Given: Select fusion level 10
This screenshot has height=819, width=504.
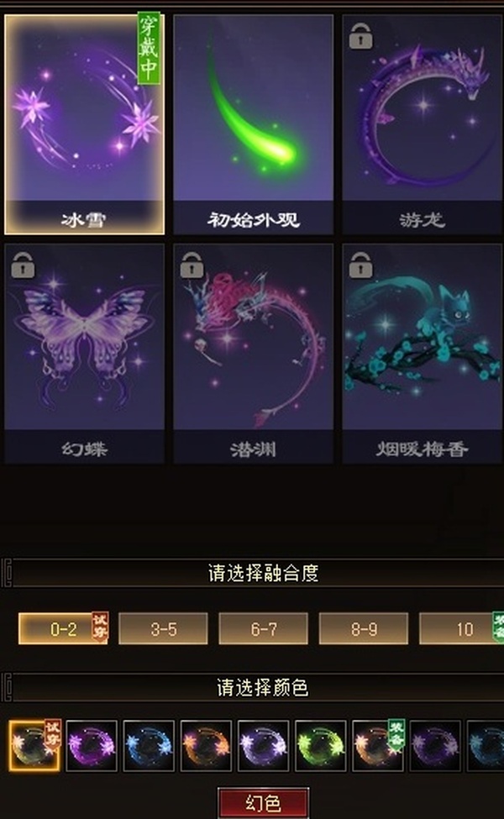Looking at the screenshot, I should tap(462, 628).
